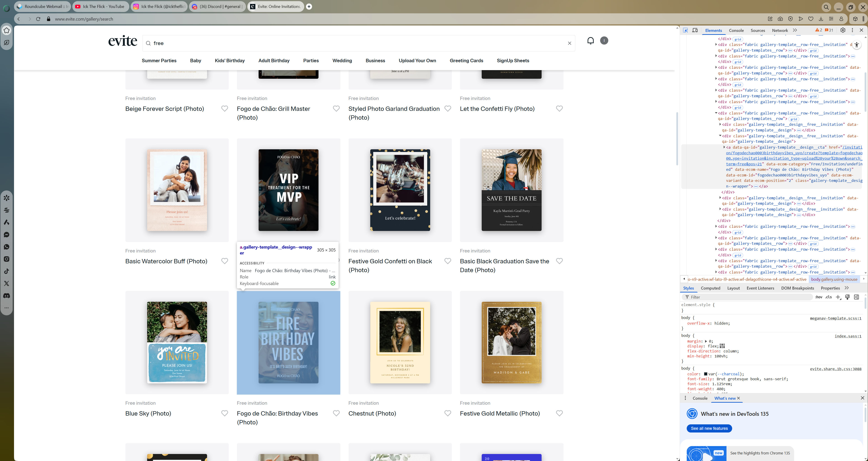
Task: Reload the page with refresh icon
Action: pos(38,19)
